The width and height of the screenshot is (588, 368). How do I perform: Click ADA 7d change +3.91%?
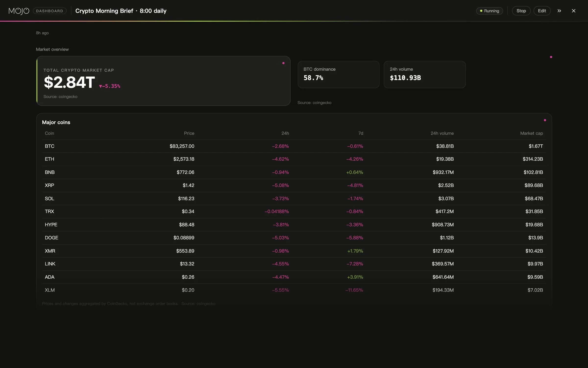pos(355,277)
